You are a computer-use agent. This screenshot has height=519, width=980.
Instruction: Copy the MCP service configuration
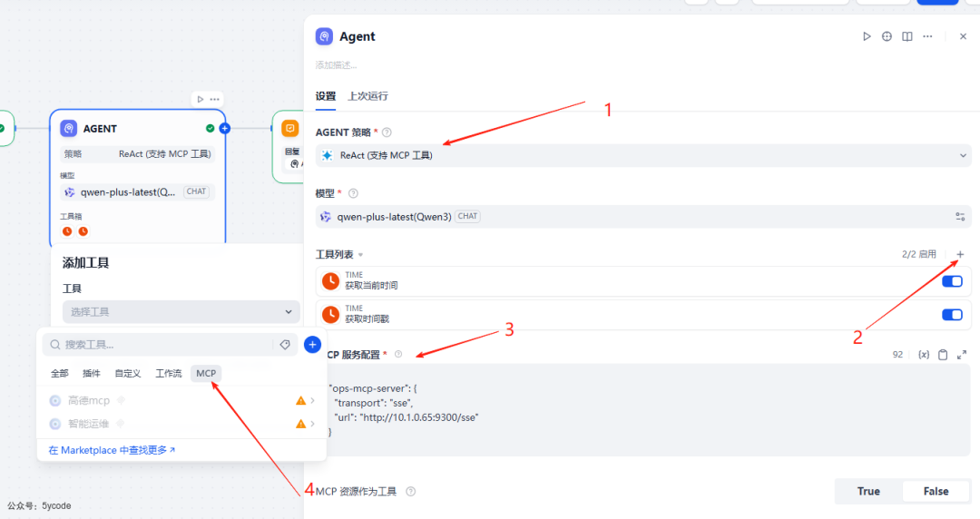tap(943, 355)
